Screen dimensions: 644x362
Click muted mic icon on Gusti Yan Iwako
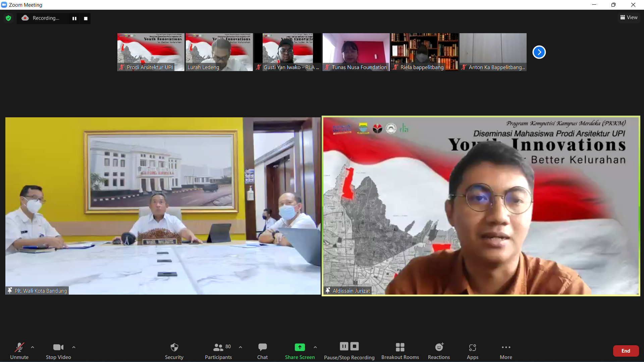point(259,67)
